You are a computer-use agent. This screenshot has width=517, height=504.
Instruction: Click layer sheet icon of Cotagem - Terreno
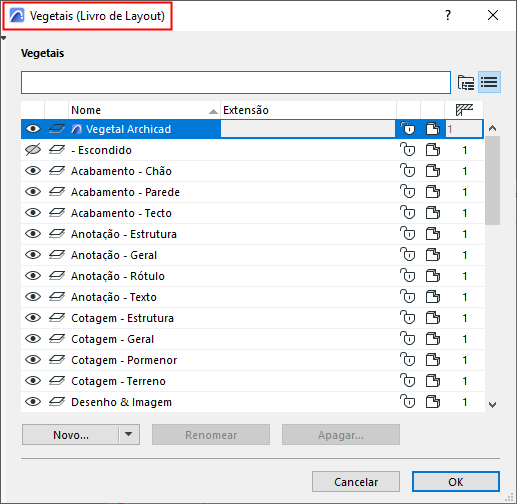point(57,381)
